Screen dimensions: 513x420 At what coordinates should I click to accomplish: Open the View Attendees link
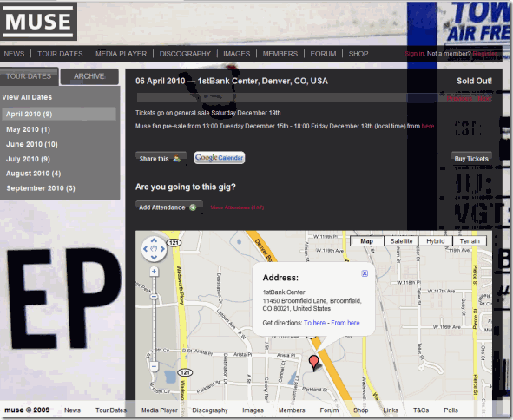[x=237, y=207]
